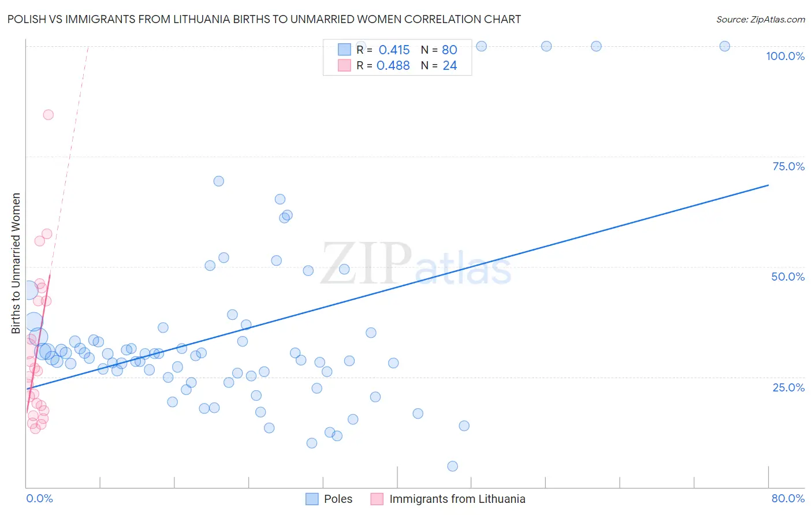Click the pink dashed trend line
The width and height of the screenshot is (812, 515).
pos(69,162)
